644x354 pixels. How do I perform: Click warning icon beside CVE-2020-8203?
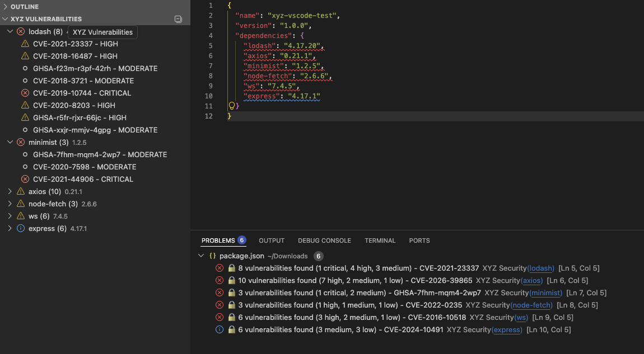click(x=25, y=106)
